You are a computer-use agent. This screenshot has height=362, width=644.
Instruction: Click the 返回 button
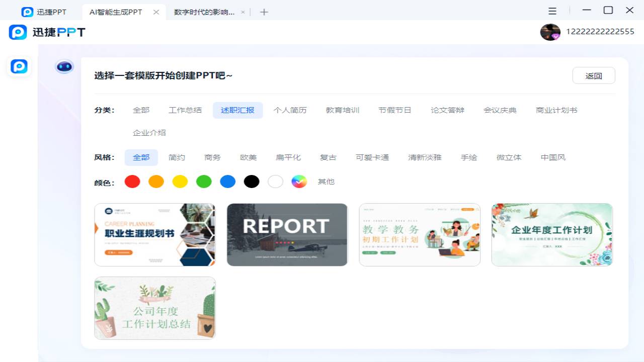coord(594,75)
